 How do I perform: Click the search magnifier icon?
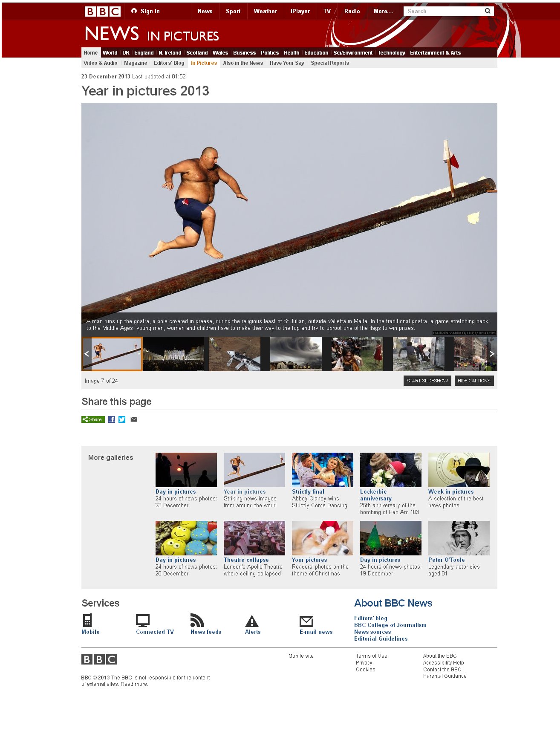pyautogui.click(x=488, y=11)
